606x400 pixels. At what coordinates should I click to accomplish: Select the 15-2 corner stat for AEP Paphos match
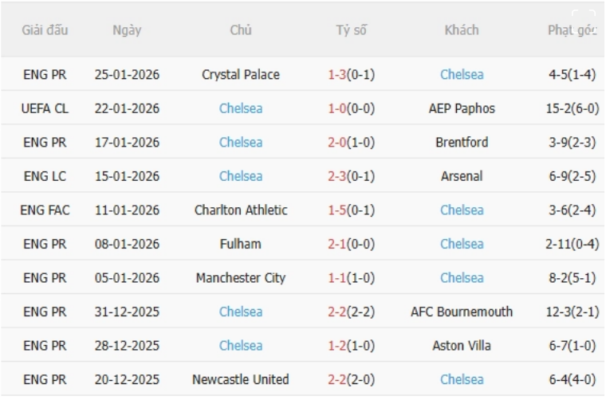coord(558,108)
